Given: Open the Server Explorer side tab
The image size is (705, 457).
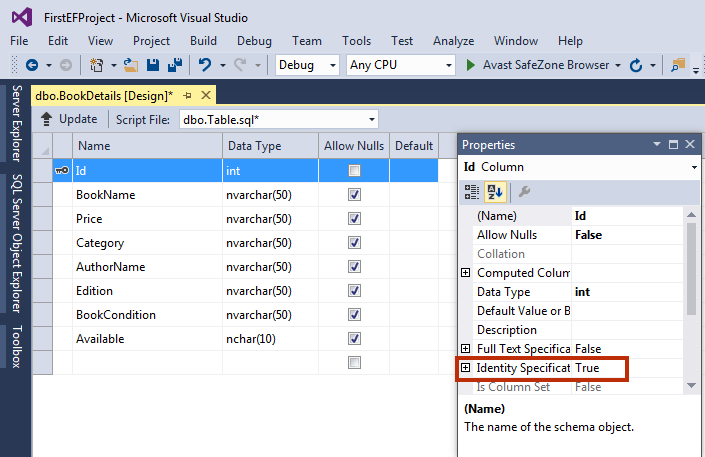Looking at the screenshot, I should (x=17, y=124).
